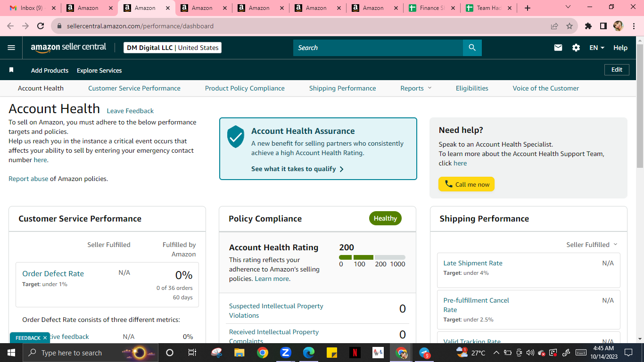Screen dimensions: 644x362
Task: Open the EN language dropdown
Action: point(597,48)
